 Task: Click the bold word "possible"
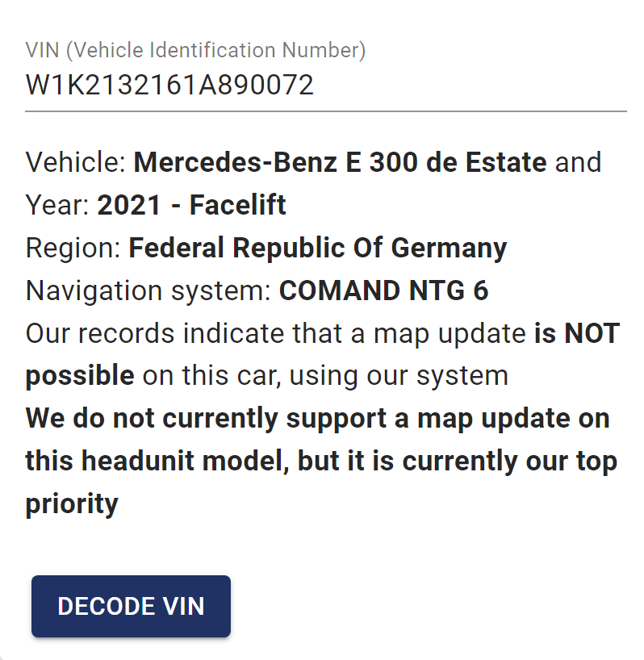click(x=80, y=375)
